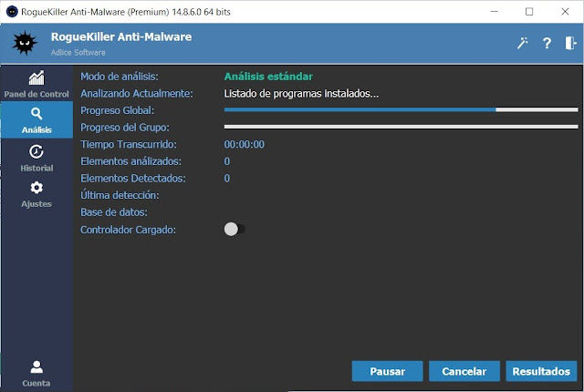Viewport: 584px width, 392px height.
Task: Click the 'RogueKiller Anti-Malware' header title
Action: click(121, 36)
